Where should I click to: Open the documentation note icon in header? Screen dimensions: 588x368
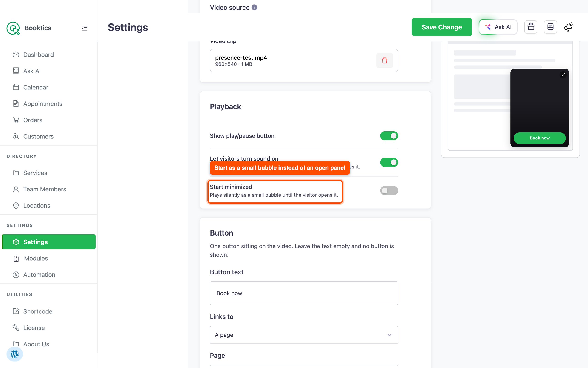(x=550, y=27)
